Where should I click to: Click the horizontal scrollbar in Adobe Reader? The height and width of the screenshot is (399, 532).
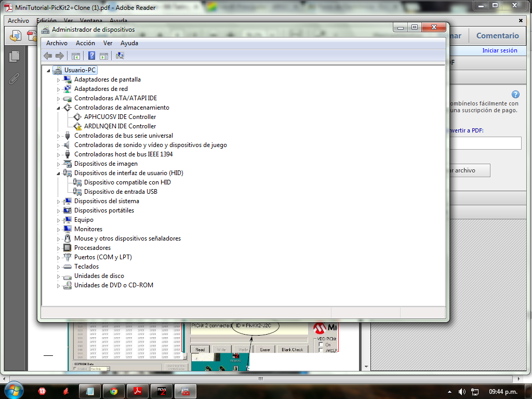tap(261, 379)
